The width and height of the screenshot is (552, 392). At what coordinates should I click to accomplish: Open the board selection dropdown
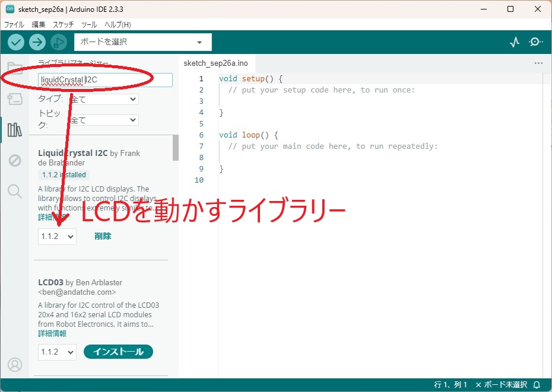pos(143,42)
